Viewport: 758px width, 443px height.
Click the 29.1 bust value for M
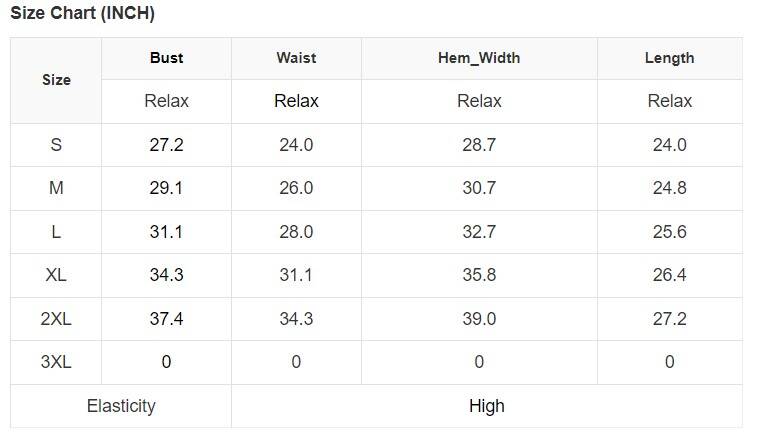pyautogui.click(x=166, y=188)
